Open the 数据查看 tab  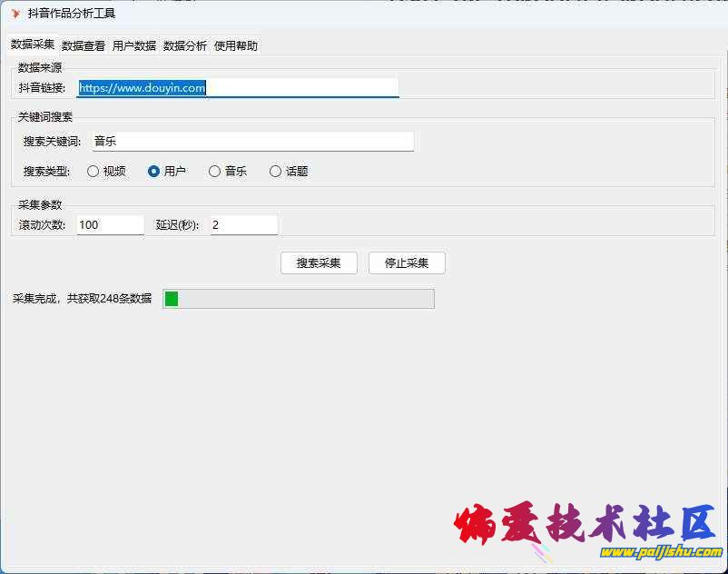tap(84, 45)
